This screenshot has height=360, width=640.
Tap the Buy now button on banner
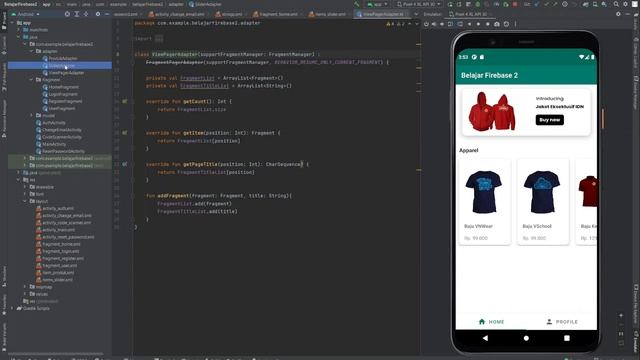click(x=550, y=120)
